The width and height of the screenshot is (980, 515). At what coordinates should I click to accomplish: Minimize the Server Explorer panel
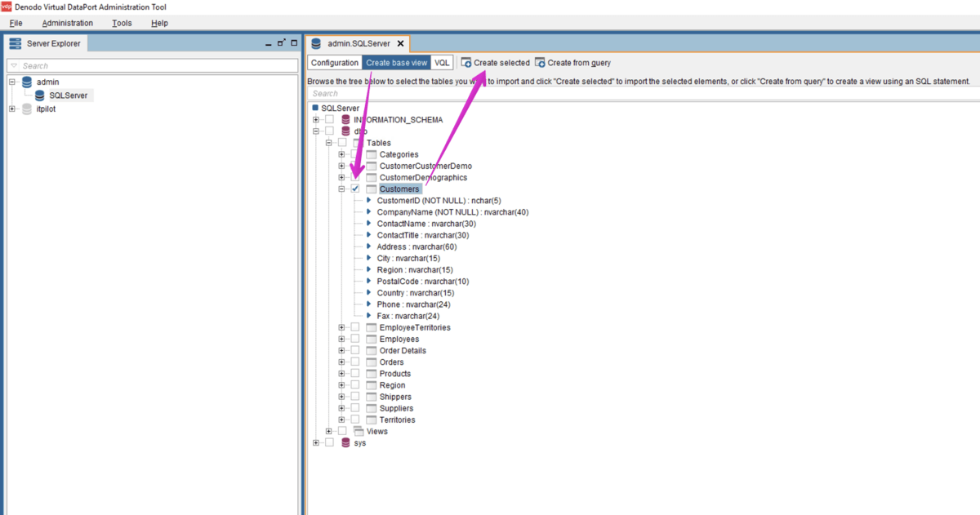269,43
